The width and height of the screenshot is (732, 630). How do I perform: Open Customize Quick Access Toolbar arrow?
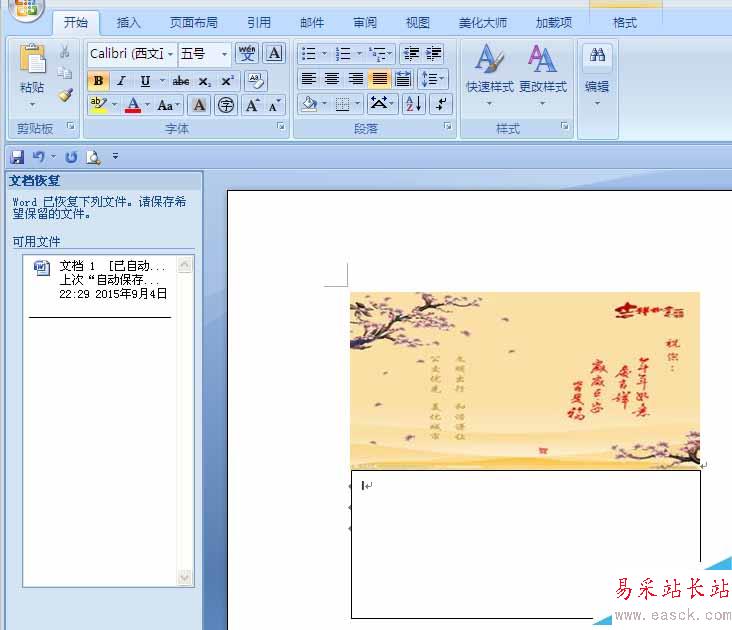pyautogui.click(x=115, y=156)
